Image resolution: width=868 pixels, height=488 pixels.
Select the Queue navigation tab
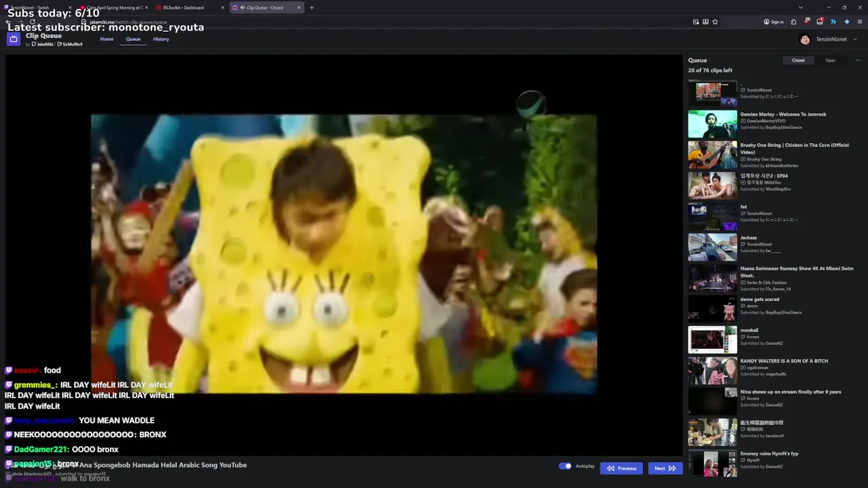coord(133,39)
